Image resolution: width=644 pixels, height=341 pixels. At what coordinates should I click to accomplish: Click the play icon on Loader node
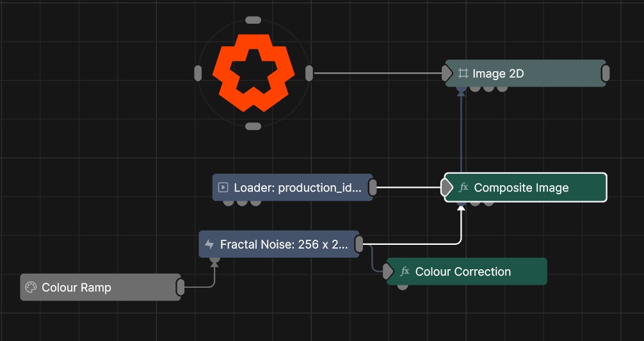[223, 188]
